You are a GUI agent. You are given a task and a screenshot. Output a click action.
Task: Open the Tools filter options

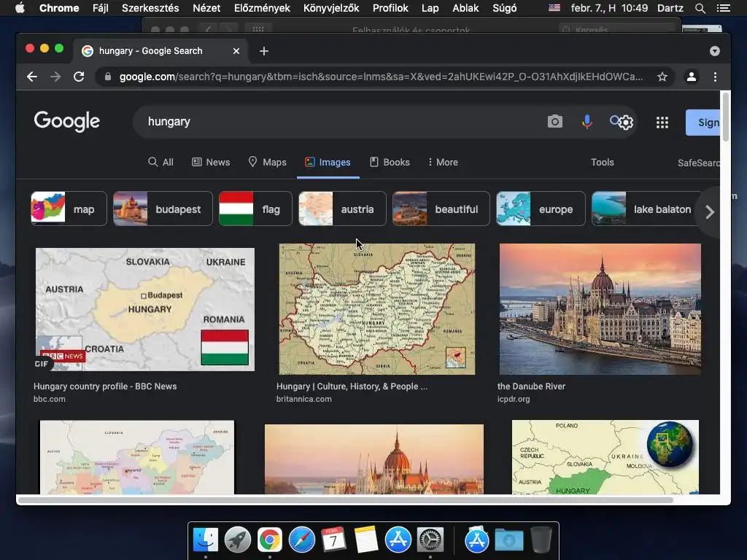[602, 163]
